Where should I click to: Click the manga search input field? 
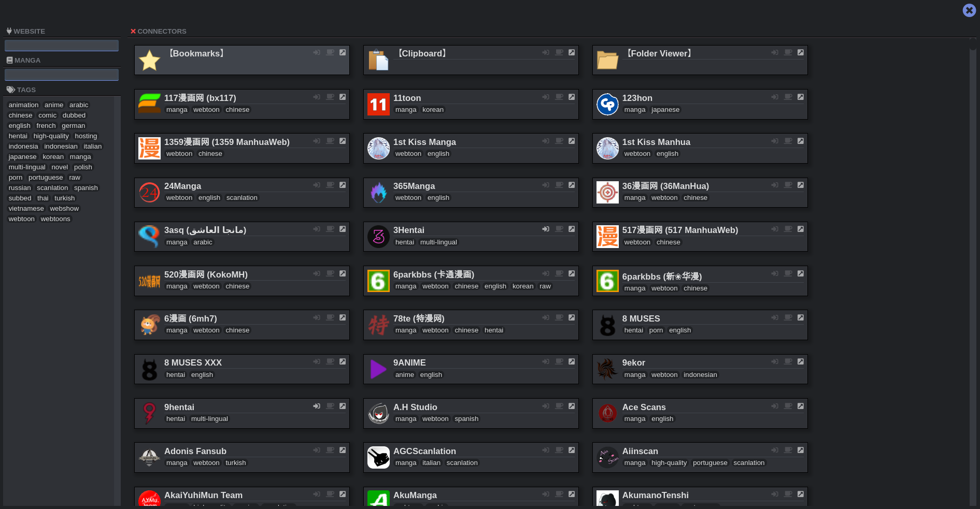coord(62,75)
